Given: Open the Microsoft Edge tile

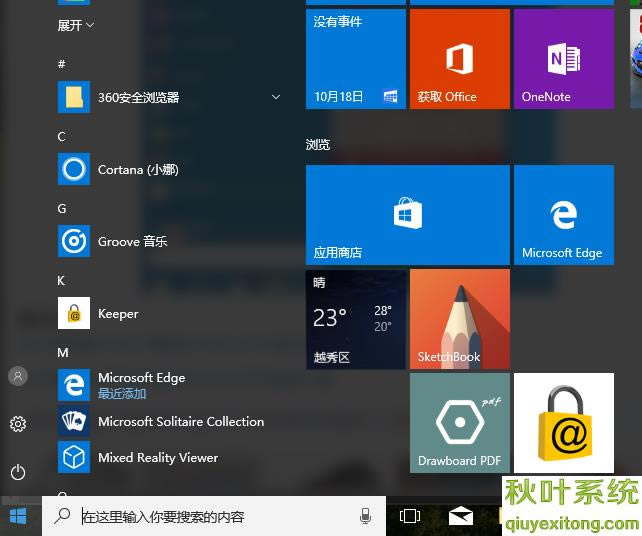Looking at the screenshot, I should click(x=564, y=215).
